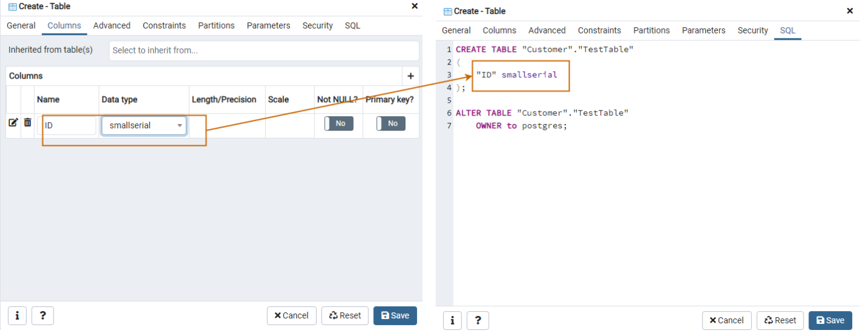The width and height of the screenshot is (868, 333).
Task: Close the right Create - Table dialog
Action: 850,11
